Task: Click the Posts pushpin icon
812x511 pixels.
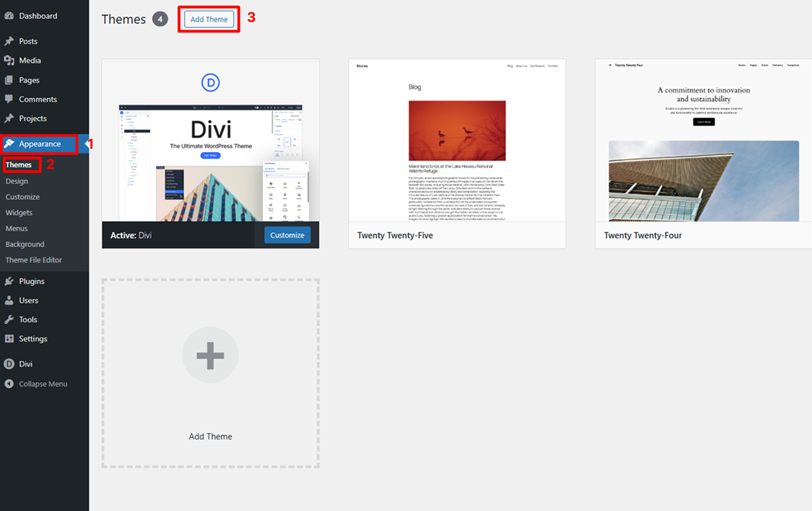Action: pos(9,41)
